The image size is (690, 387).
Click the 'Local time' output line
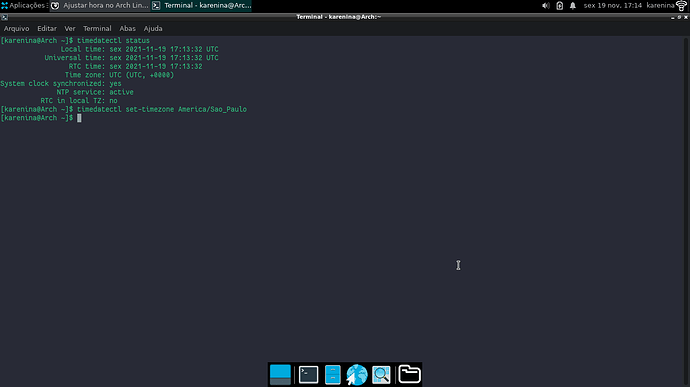[139, 49]
